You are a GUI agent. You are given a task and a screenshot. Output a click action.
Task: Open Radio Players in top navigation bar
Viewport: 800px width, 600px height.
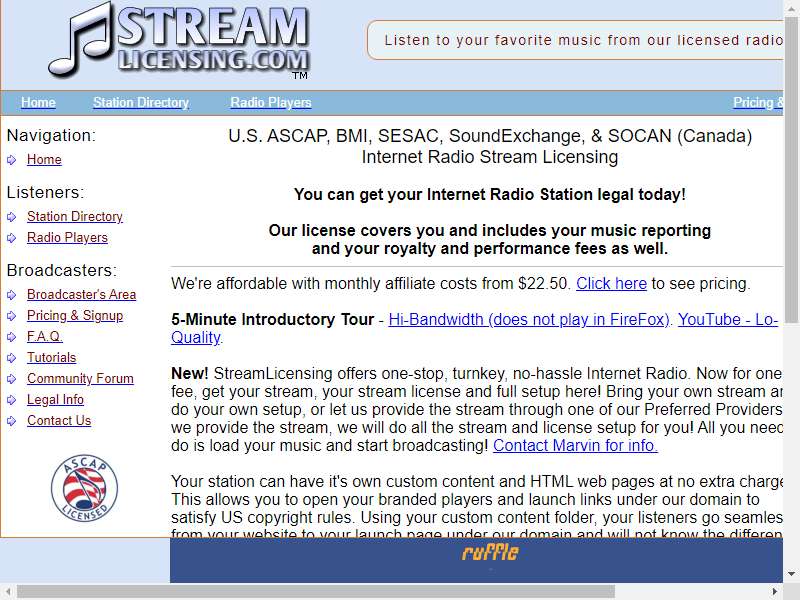[x=270, y=103]
